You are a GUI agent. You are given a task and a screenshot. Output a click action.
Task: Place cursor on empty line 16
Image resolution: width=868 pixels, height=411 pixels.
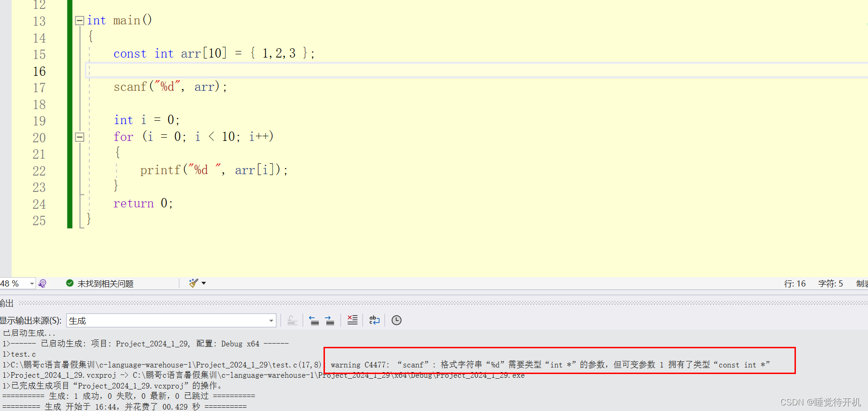[478, 71]
